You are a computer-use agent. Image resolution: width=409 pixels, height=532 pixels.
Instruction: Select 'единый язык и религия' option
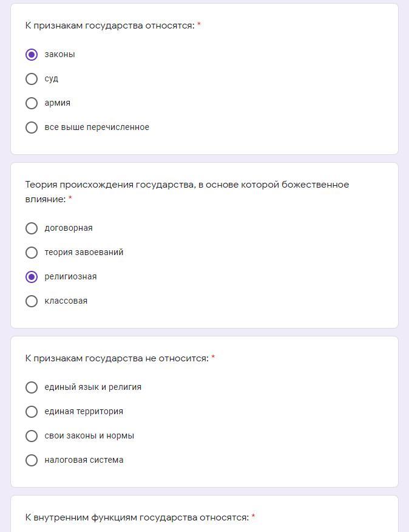(32, 387)
